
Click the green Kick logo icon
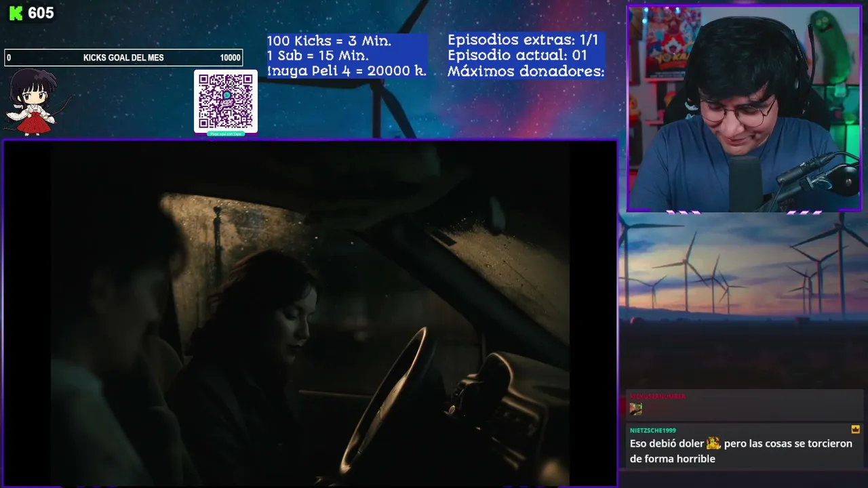16,14
